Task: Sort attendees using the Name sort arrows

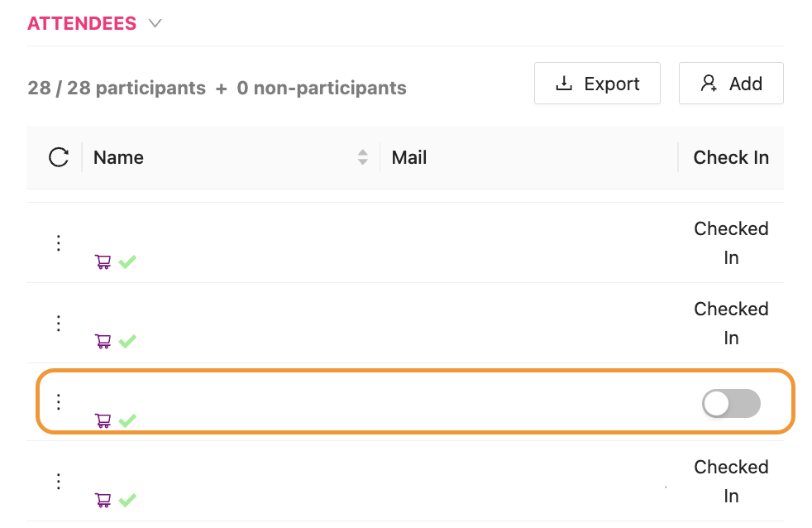Action: pyautogui.click(x=362, y=157)
